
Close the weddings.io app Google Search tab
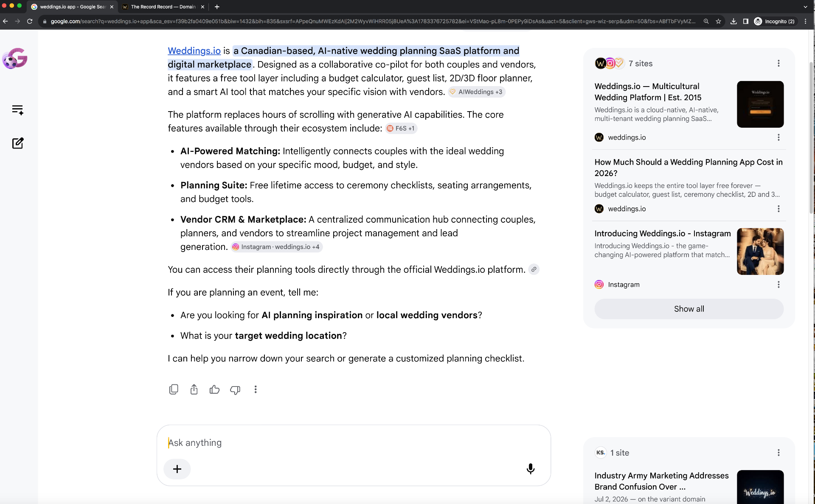click(112, 7)
